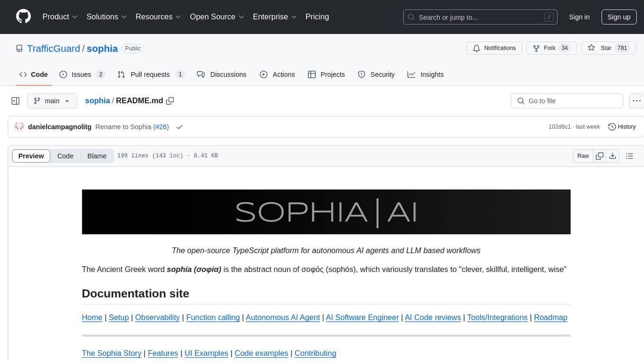
Task: Click the SOPHIA AI banner image
Action: (x=326, y=212)
